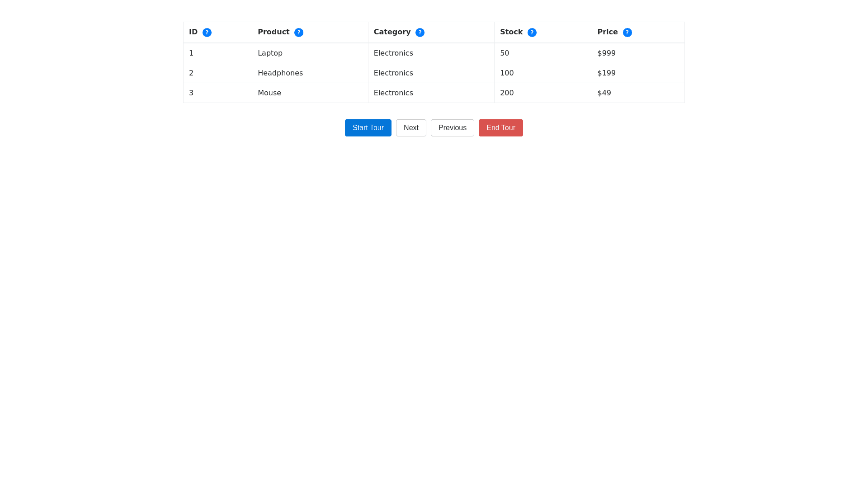Viewport: 868px width, 488px height.
Task: Click the $999 price cell
Action: pyautogui.click(x=606, y=53)
